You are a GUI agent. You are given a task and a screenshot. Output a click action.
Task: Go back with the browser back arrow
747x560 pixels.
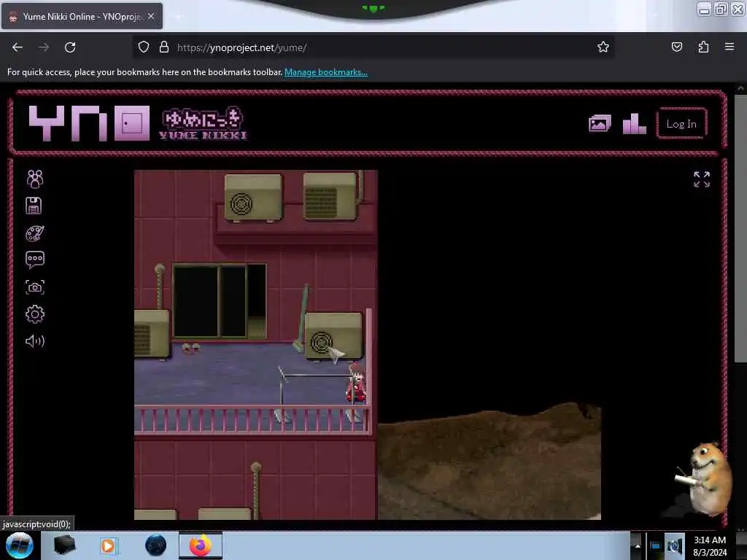coord(18,47)
